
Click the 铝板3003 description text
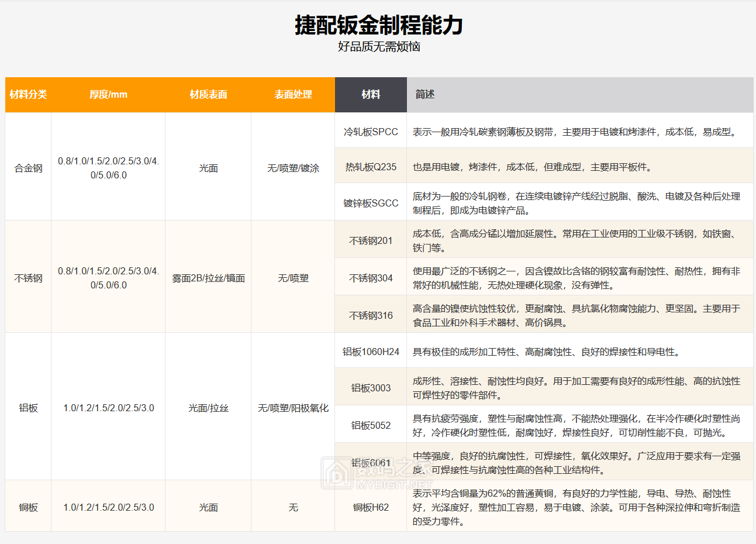(x=577, y=388)
